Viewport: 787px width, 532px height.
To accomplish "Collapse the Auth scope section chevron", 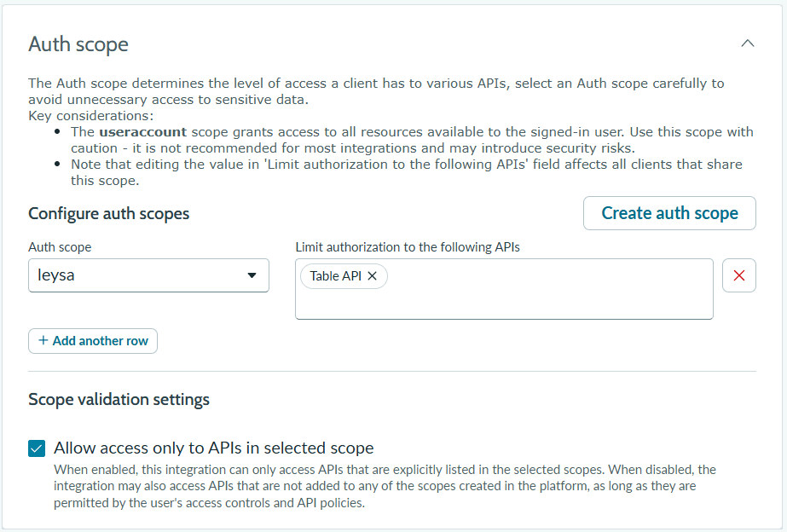I will click(x=747, y=43).
